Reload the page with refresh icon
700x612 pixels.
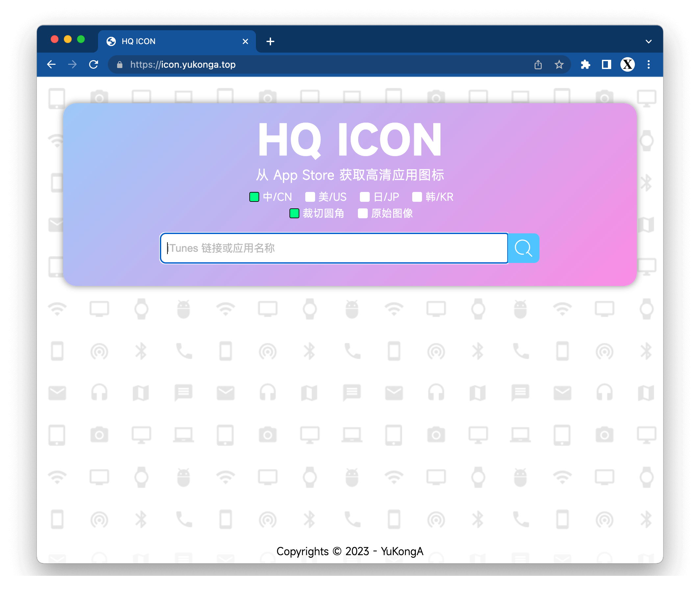click(x=94, y=64)
